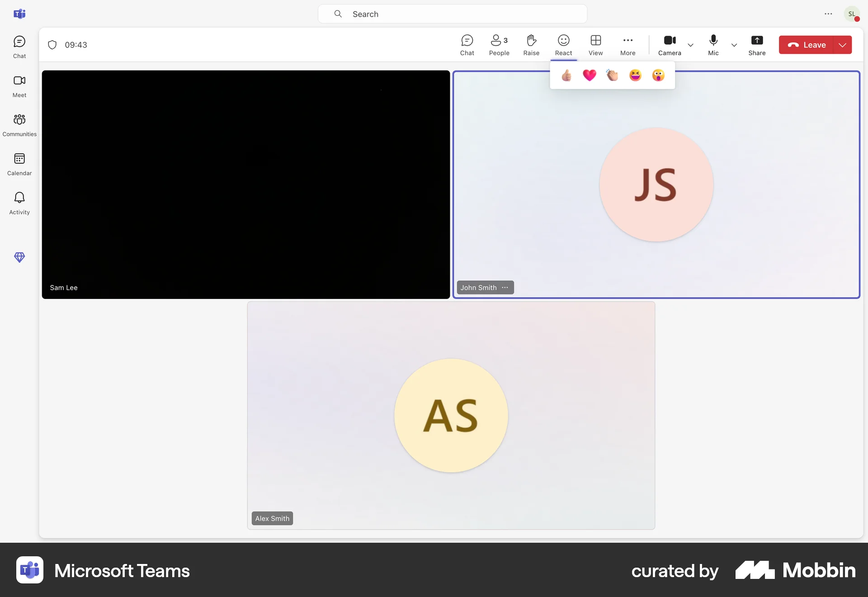Image resolution: width=868 pixels, height=597 pixels.
Task: Share your screen
Action: 757,44
